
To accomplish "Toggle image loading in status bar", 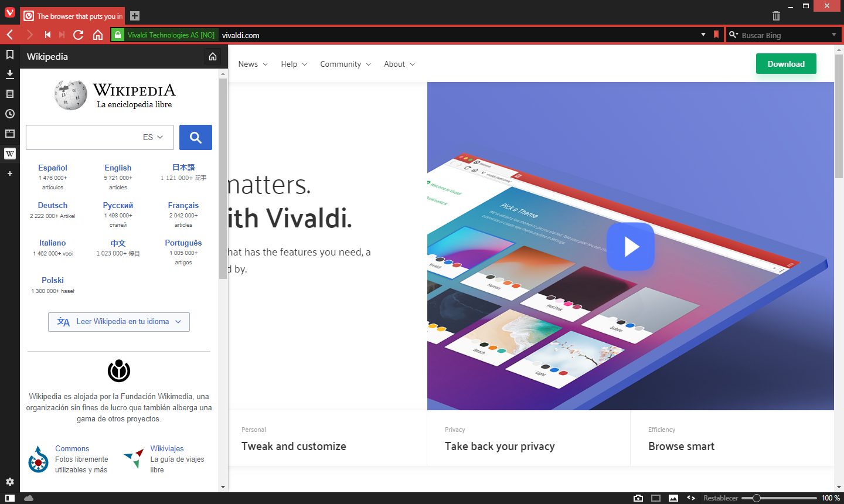I will click(x=673, y=498).
